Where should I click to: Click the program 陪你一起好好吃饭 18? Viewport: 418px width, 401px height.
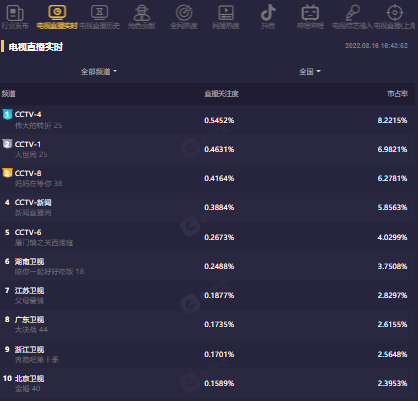click(x=49, y=272)
